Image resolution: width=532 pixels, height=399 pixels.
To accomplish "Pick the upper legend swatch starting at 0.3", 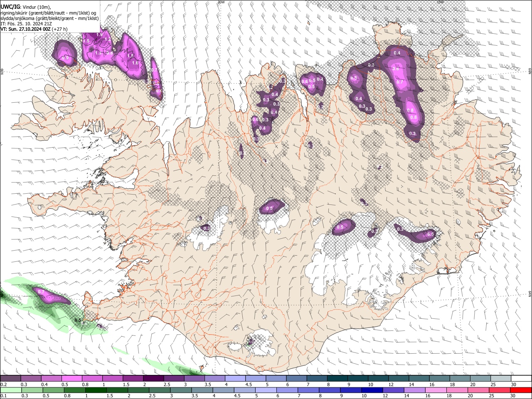I will tap(31, 378).
